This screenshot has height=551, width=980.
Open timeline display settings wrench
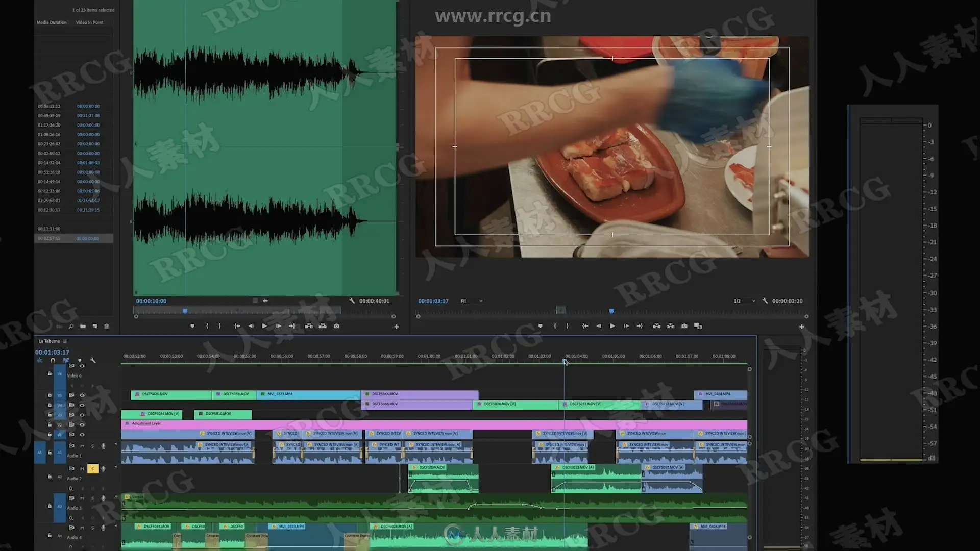coord(93,360)
